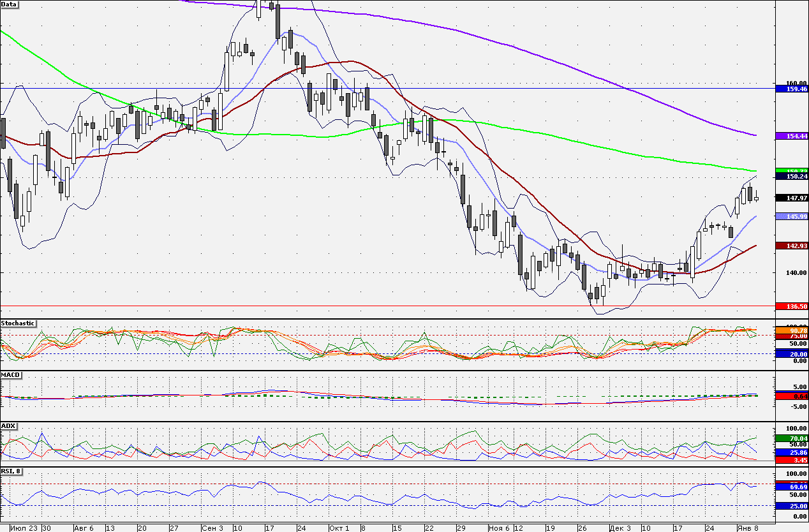Click the -5.00 MACD axis label
Viewport: 809px width, 532px height.
[799, 406]
